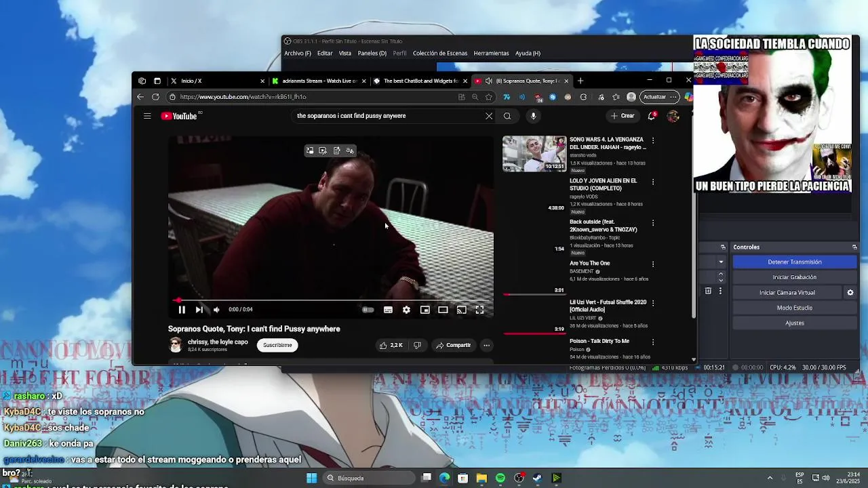Click the browser address bar URL

tap(243, 97)
